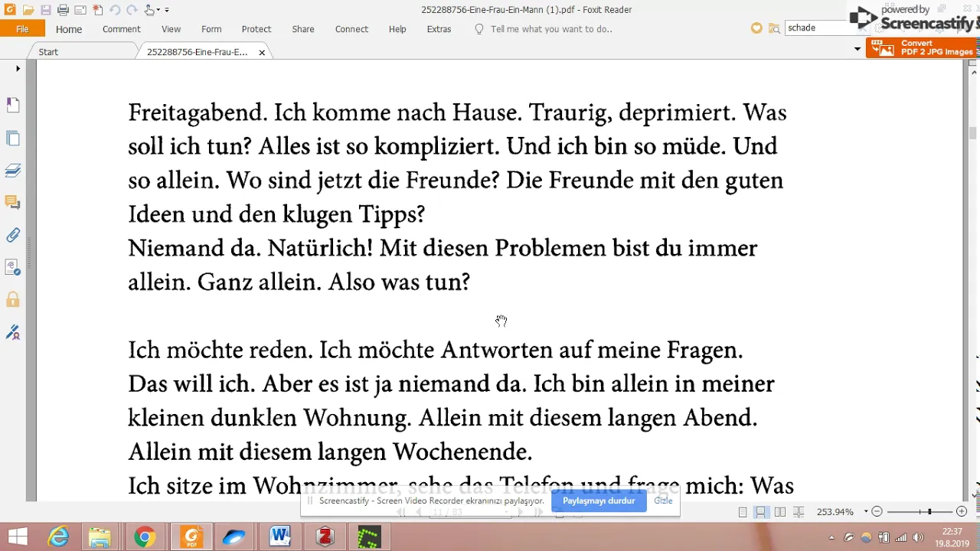The image size is (980, 551).
Task: Expand the left navigation panel arrow
Action: pyautogui.click(x=18, y=69)
